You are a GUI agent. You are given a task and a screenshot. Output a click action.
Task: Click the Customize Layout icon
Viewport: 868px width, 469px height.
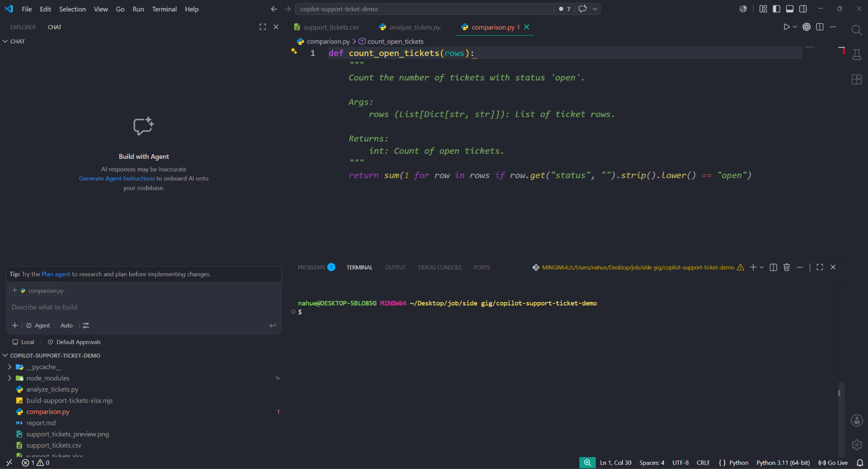tap(763, 9)
